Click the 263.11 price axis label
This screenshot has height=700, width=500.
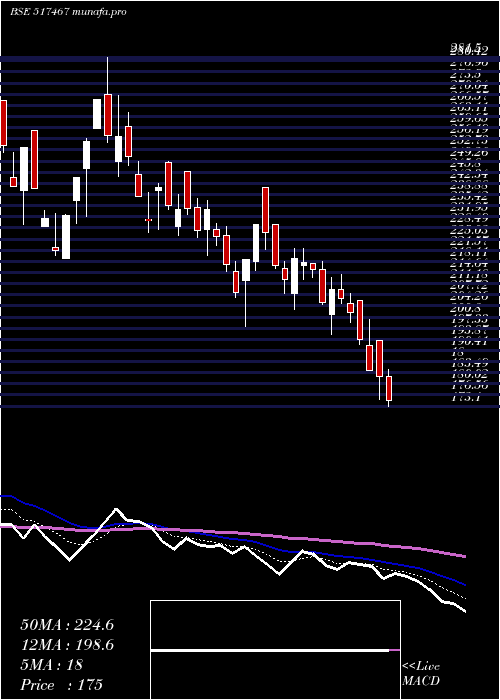click(469, 108)
